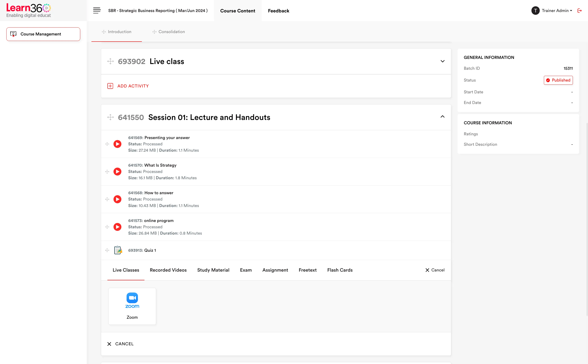Click the Course Management button
588x364 pixels.
(x=43, y=34)
